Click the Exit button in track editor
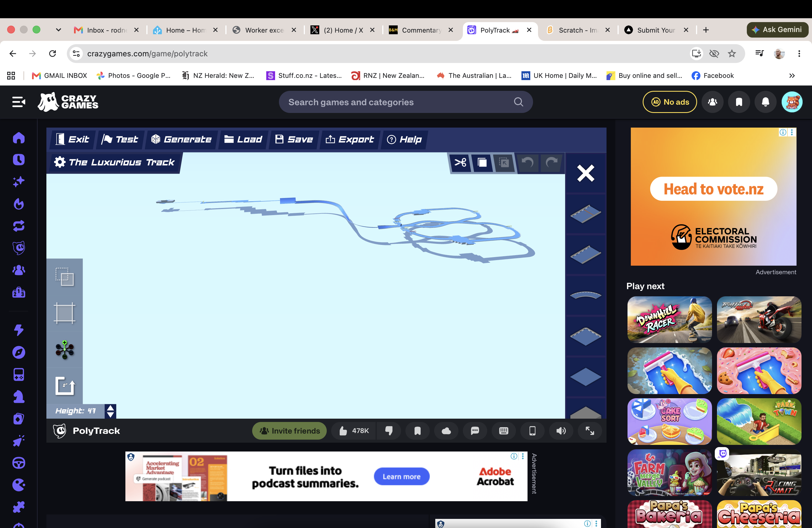Screen dimensions: 812x528 72,139
